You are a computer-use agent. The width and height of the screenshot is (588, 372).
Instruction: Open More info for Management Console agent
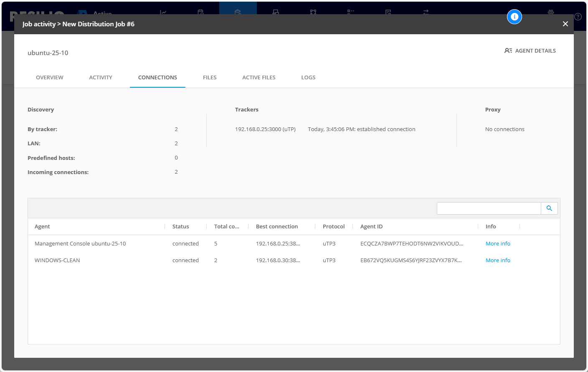498,243
